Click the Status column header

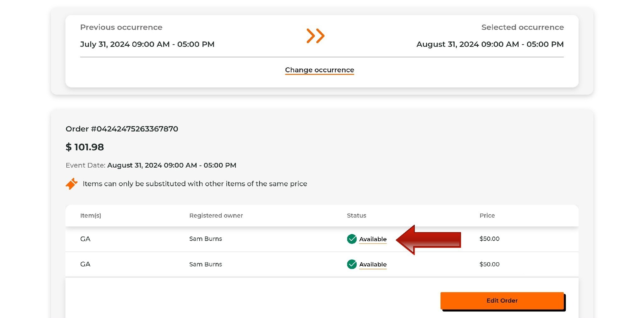coord(357,216)
